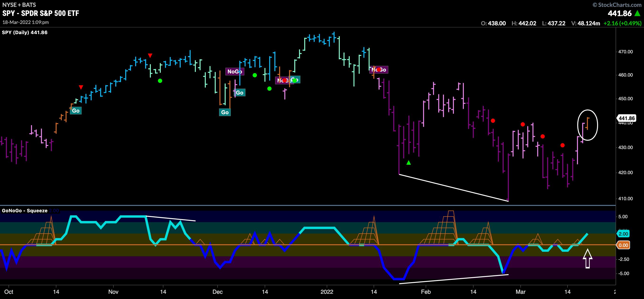Click the 'Go' label under the early December low
This screenshot has width=644, height=299.
[x=225, y=112]
